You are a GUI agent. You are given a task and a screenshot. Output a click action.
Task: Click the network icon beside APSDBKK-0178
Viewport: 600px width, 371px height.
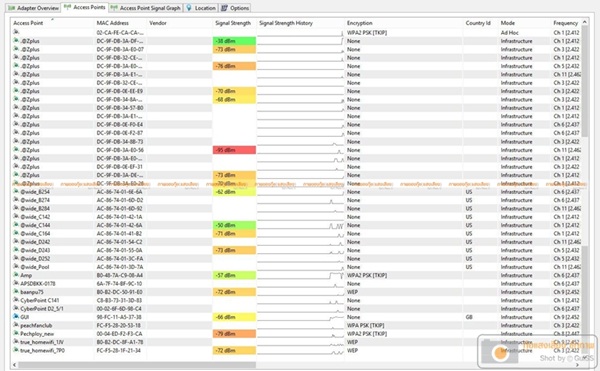16,283
